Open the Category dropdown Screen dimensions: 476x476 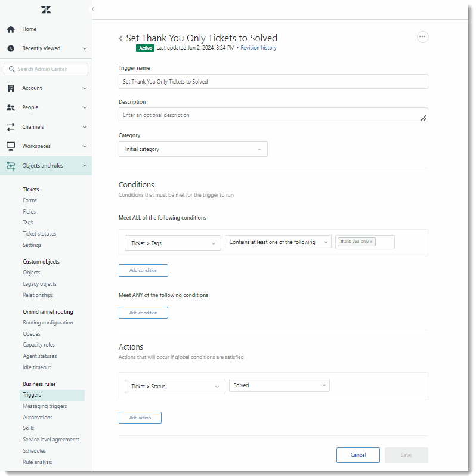193,149
